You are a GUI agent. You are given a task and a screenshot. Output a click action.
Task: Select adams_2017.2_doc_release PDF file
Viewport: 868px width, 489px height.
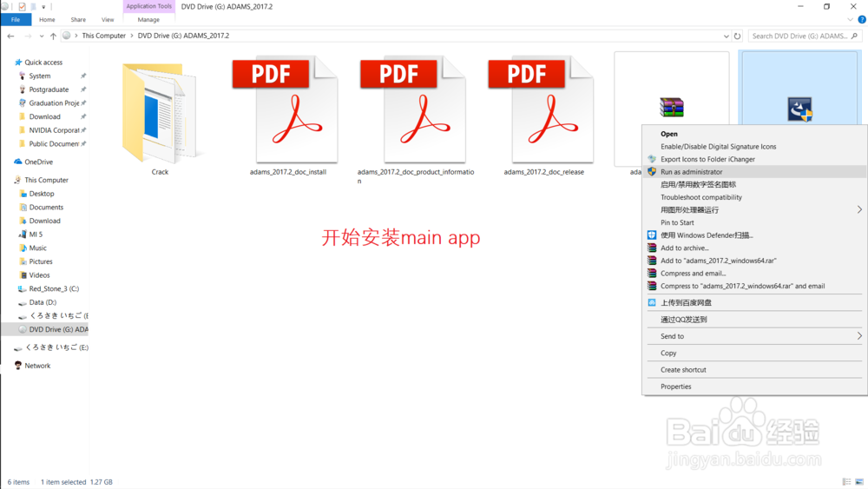(x=543, y=110)
